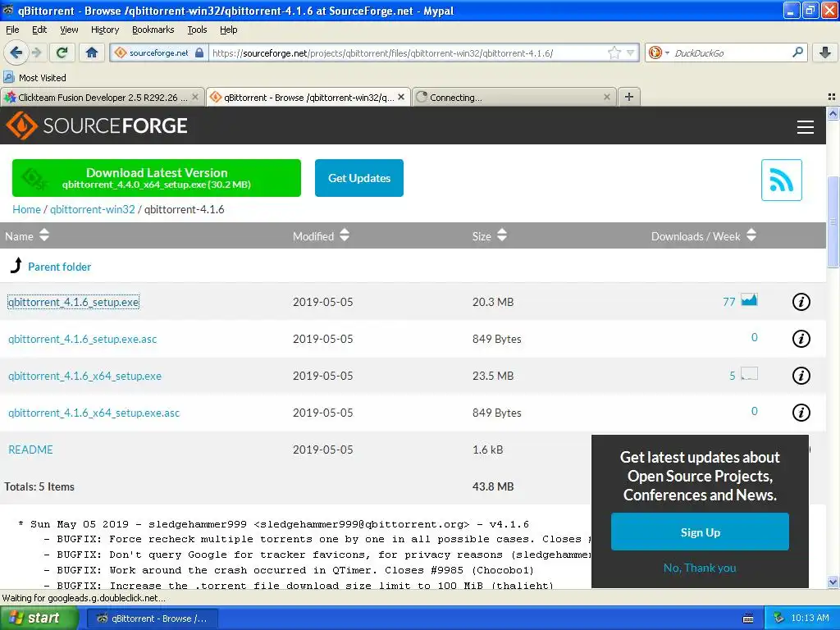Download qbittorrent_4.1.6_setup.exe
The image size is (840, 630).
[73, 302]
